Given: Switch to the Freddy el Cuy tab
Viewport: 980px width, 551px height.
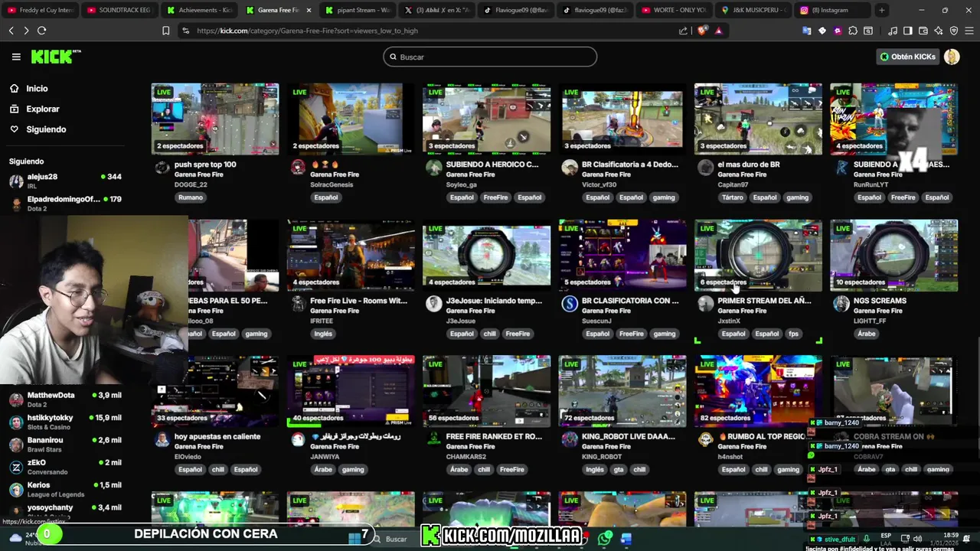Looking at the screenshot, I should [x=40, y=10].
